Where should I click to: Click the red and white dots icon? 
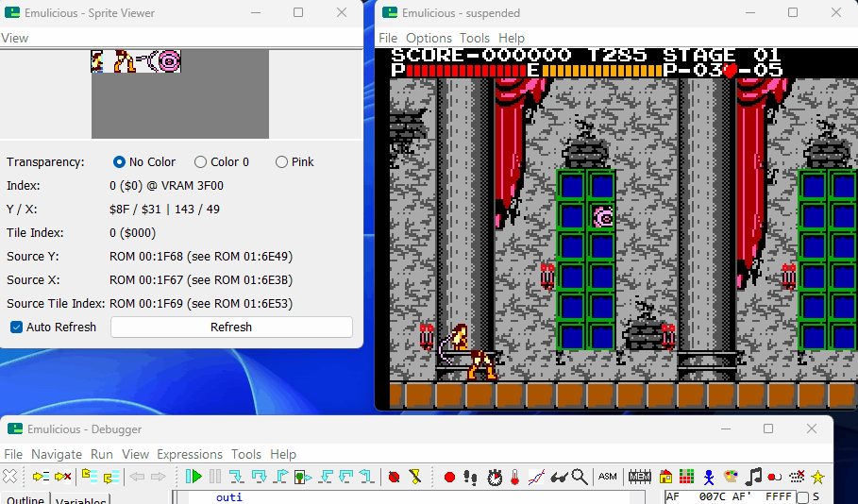pos(774,477)
